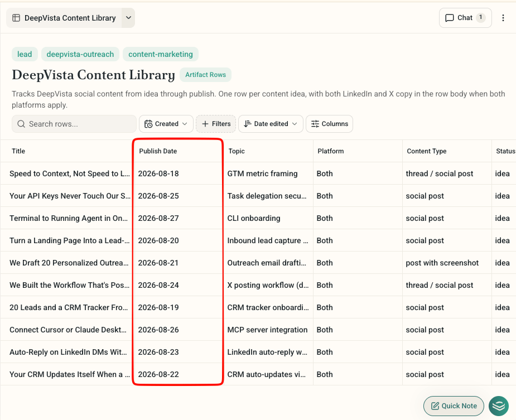This screenshot has width=516, height=420.
Task: Click the green stacked-layers floating icon
Action: tap(499, 406)
